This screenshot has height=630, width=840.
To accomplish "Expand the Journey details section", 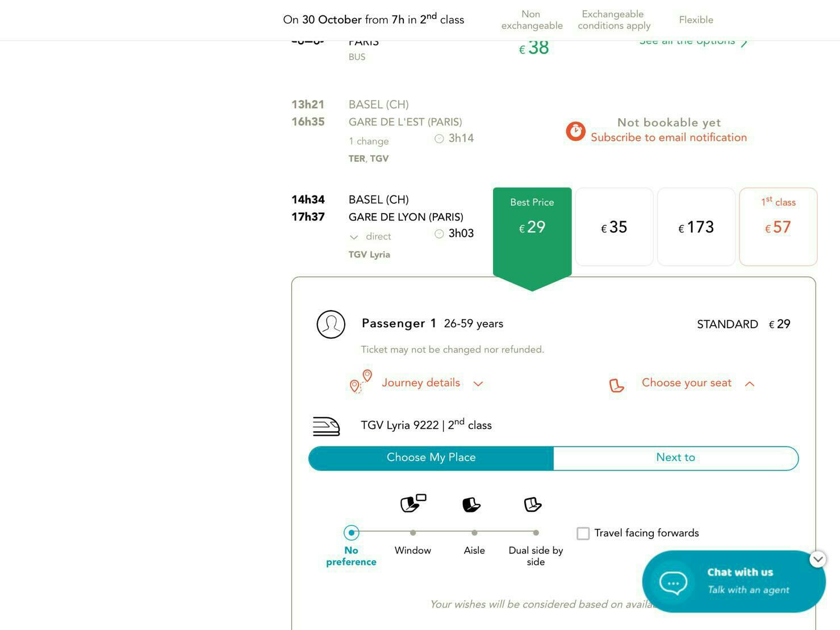I will pos(432,383).
